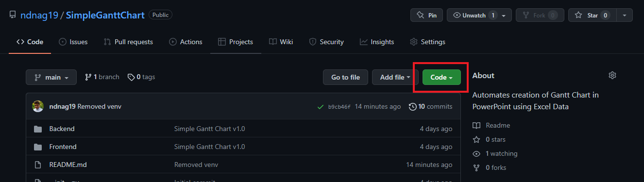Open Frontend's 'Simple Gantt Chart v1.0' commit

click(210, 147)
